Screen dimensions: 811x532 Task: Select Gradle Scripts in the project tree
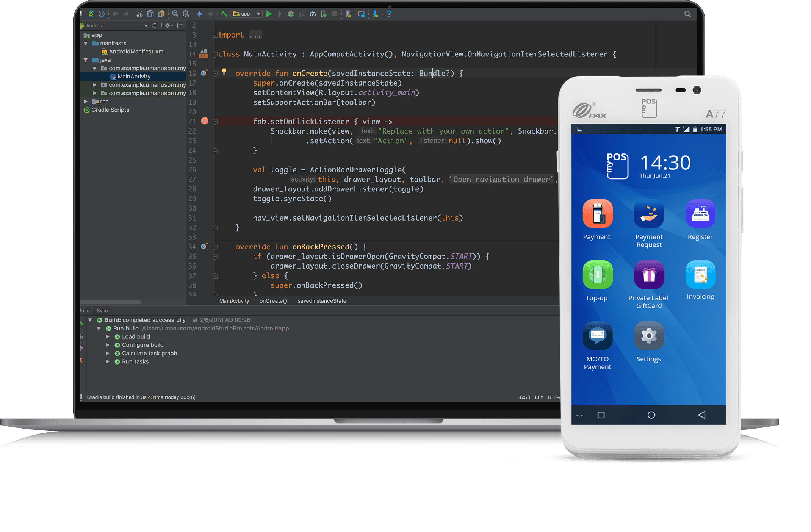pos(110,110)
